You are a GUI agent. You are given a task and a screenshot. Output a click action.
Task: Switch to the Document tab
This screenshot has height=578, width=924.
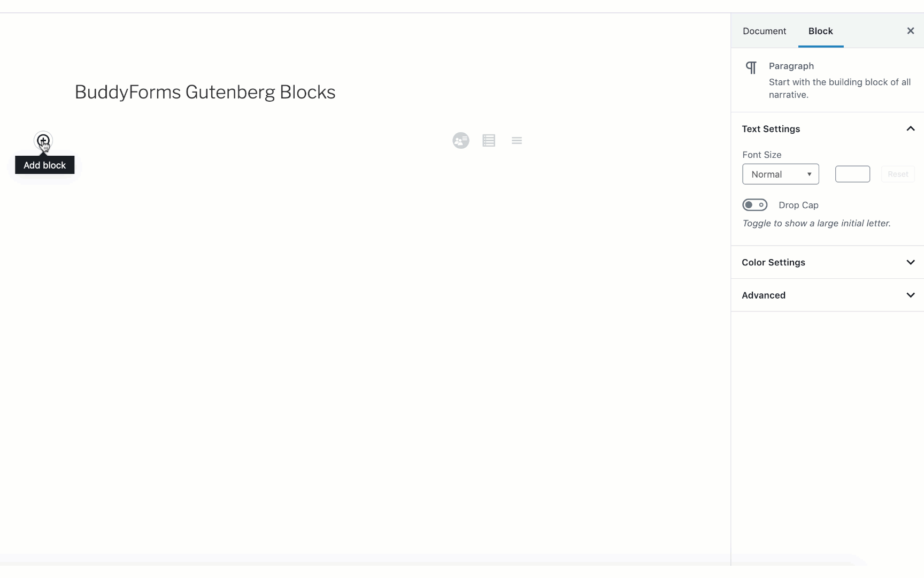point(764,31)
